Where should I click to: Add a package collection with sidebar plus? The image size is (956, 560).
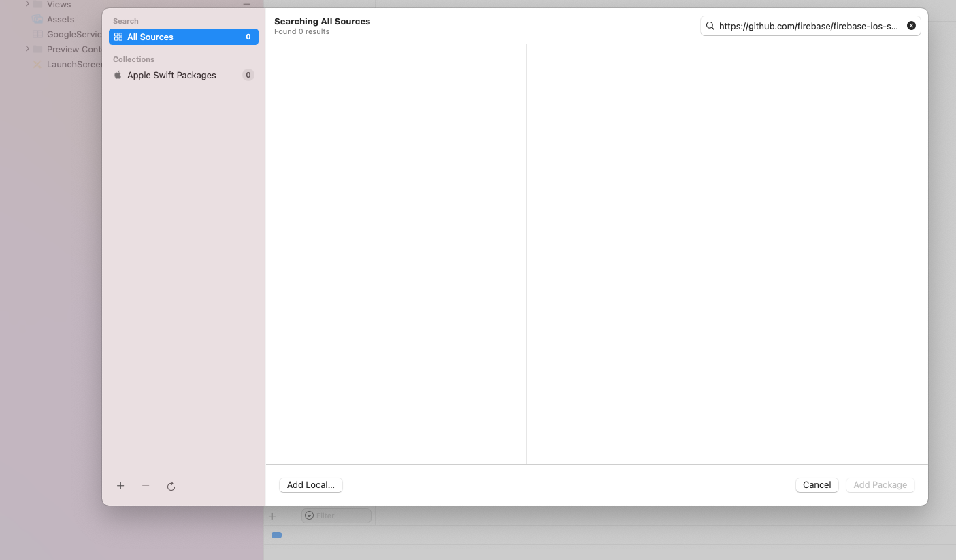coord(120,486)
